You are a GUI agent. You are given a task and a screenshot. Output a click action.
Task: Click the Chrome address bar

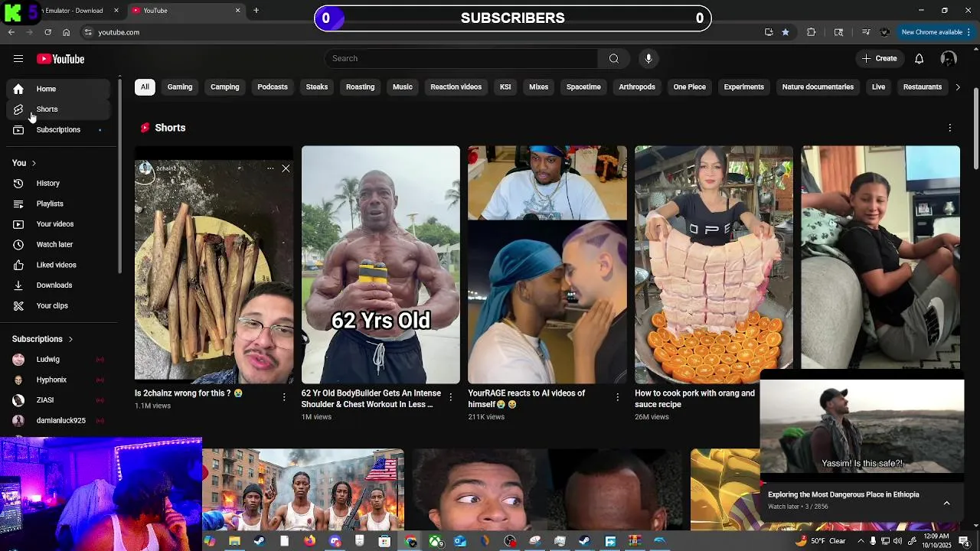[x=421, y=32]
